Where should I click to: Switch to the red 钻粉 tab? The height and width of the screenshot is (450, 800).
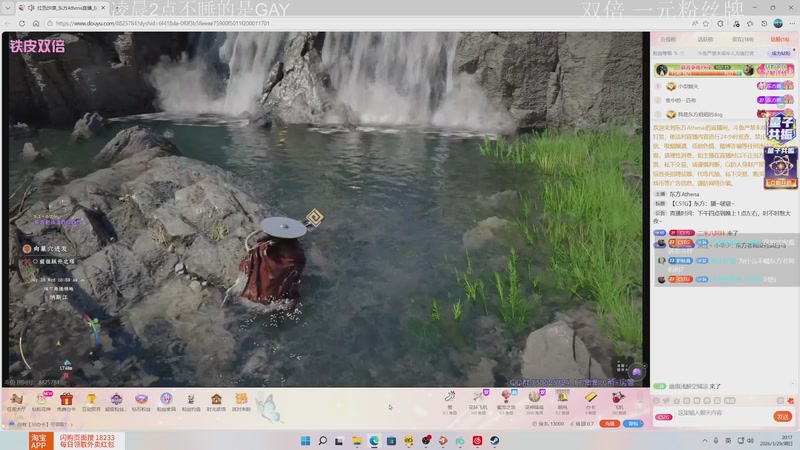(780, 39)
